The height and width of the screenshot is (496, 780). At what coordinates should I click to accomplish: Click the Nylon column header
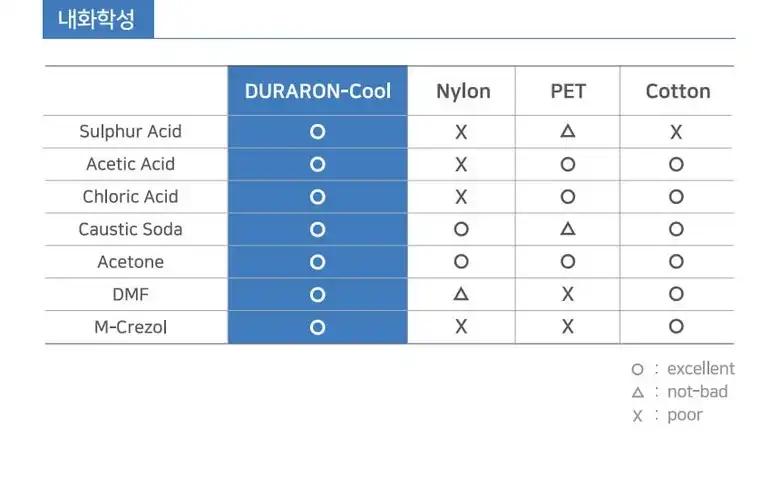click(x=463, y=91)
